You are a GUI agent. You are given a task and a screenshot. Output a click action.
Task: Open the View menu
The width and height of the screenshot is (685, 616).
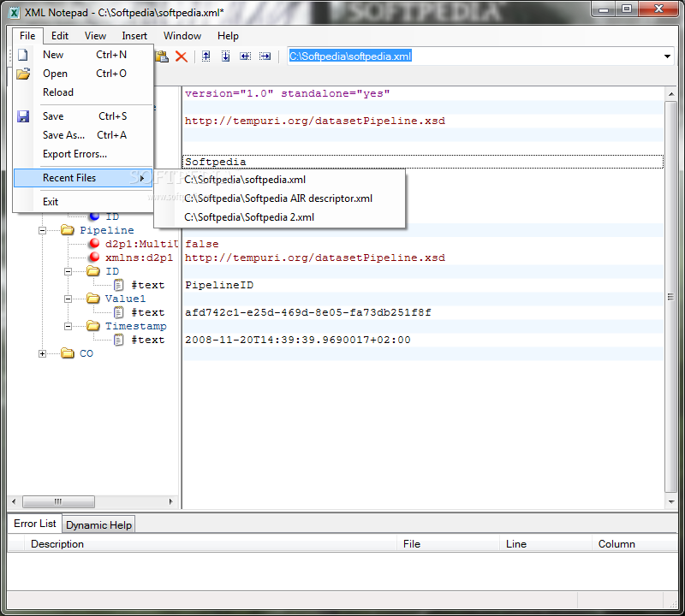(95, 36)
